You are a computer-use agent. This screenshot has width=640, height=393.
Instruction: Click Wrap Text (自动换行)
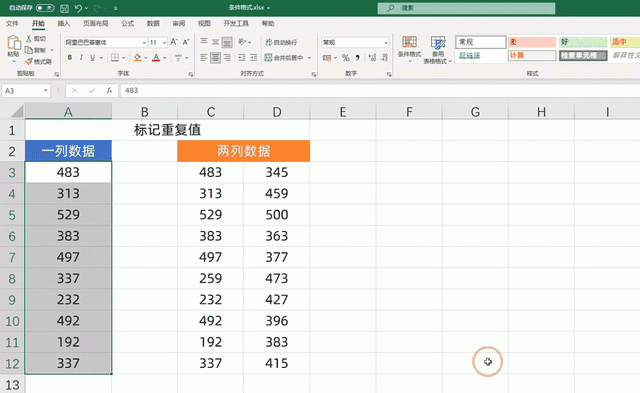[x=281, y=42]
